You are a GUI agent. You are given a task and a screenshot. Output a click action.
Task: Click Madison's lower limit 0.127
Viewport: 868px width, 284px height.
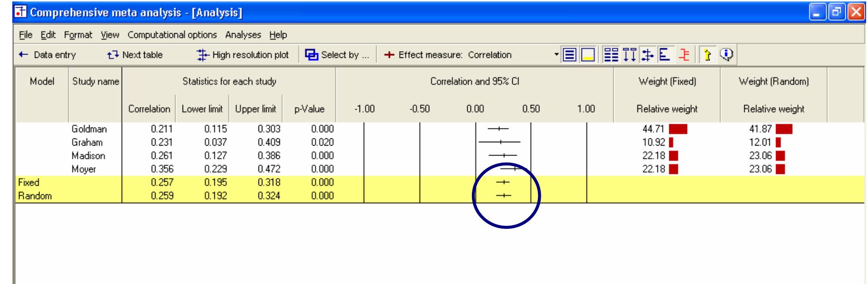(x=215, y=156)
